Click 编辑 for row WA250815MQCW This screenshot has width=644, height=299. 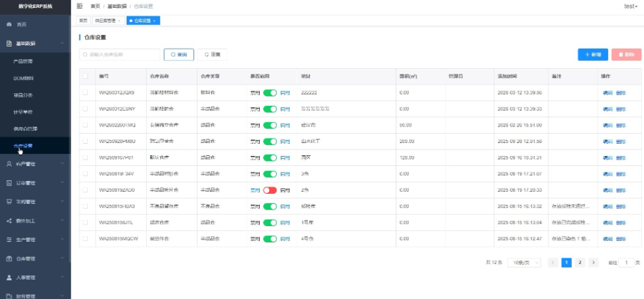point(608,239)
